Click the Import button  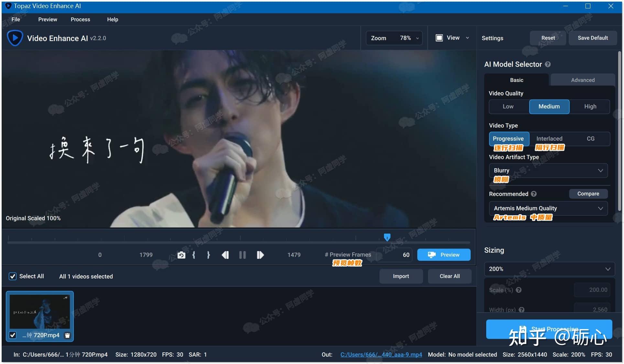pos(401,276)
